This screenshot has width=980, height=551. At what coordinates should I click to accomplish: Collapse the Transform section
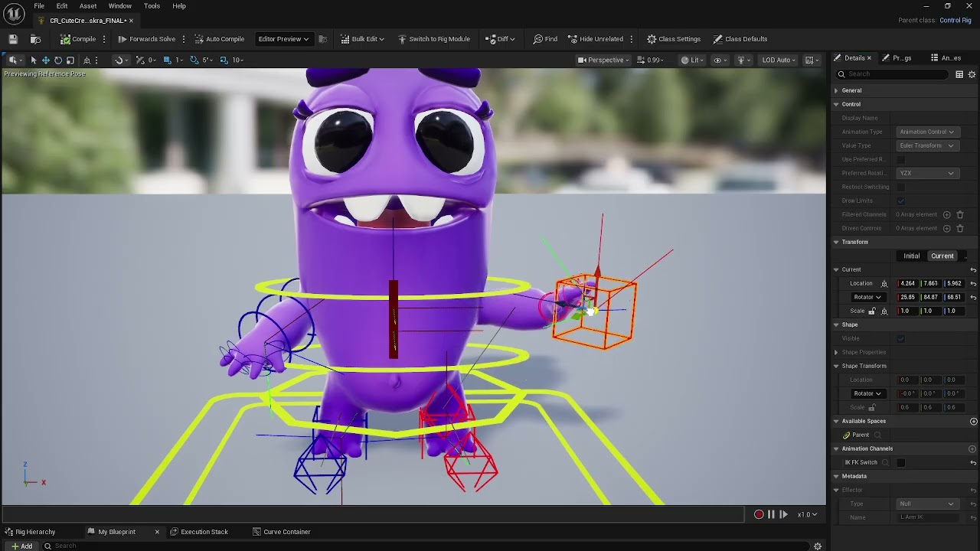pos(836,242)
